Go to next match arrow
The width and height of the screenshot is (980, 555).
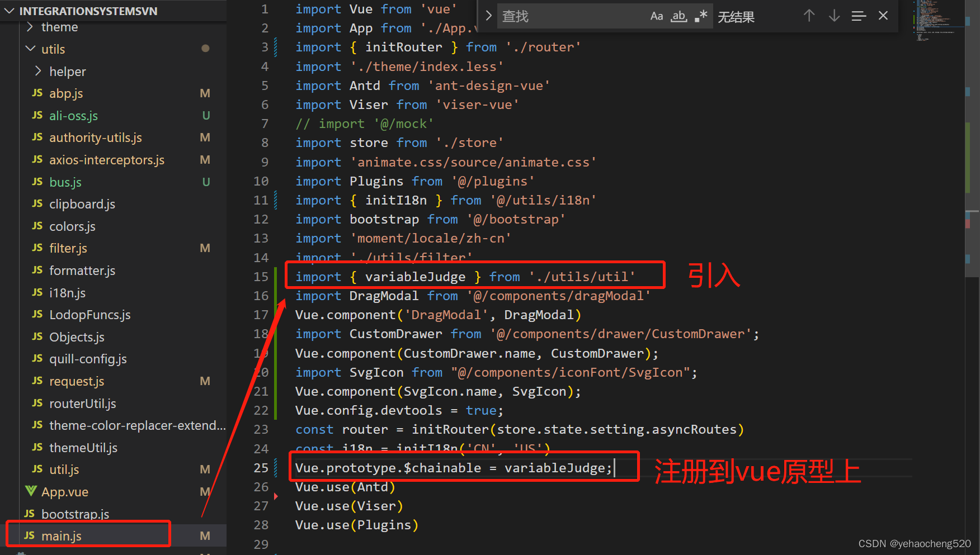tap(834, 16)
